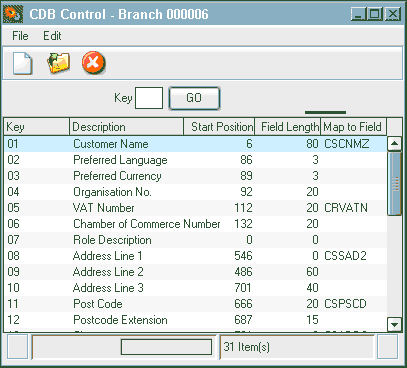This screenshot has width=407, height=368.
Task: Click the vertical scrollbar thumb
Action: [x=394, y=183]
